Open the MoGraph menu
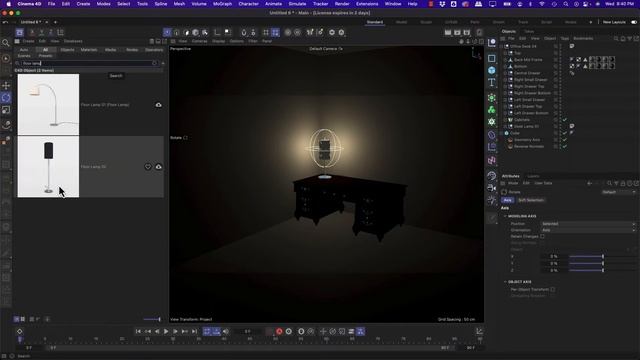Viewport: 640px width, 360px height. click(x=222, y=4)
